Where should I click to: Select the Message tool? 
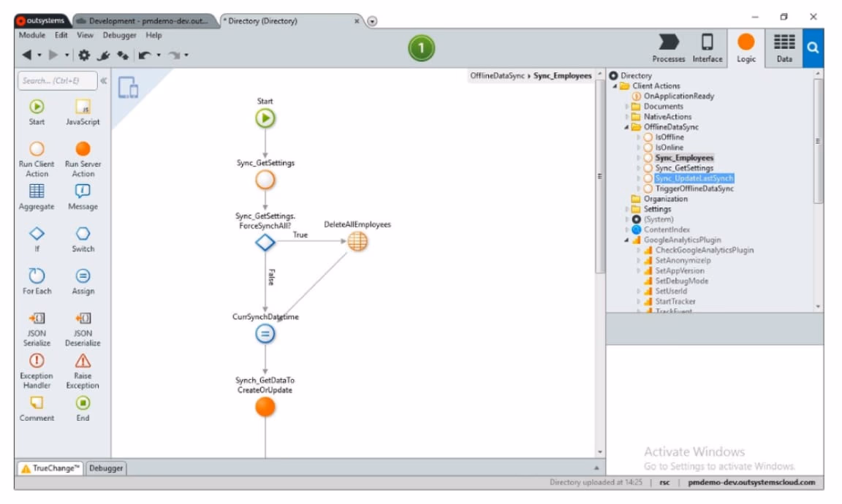tap(83, 197)
